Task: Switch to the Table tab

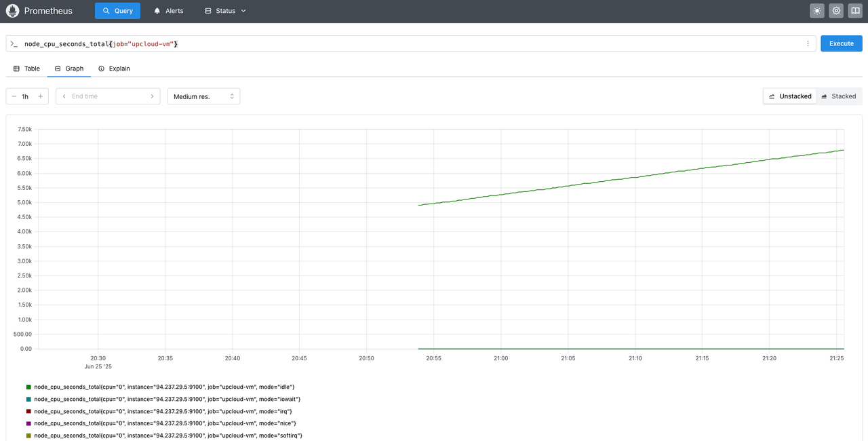Action: [x=26, y=68]
